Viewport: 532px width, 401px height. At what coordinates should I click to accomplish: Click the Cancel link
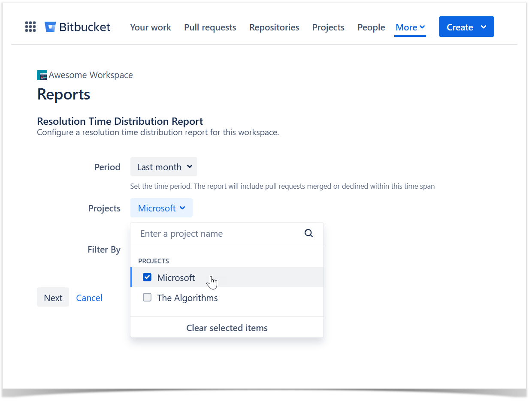(89, 298)
